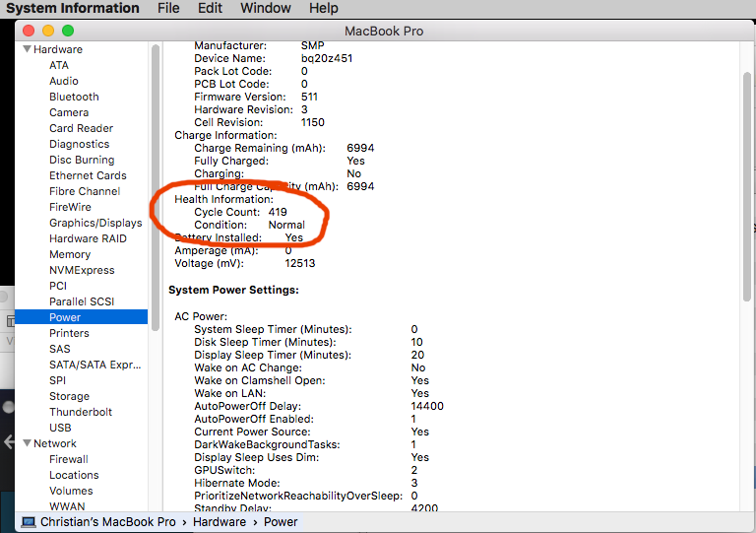Click the Network category label
The height and width of the screenshot is (533, 756).
(x=55, y=443)
